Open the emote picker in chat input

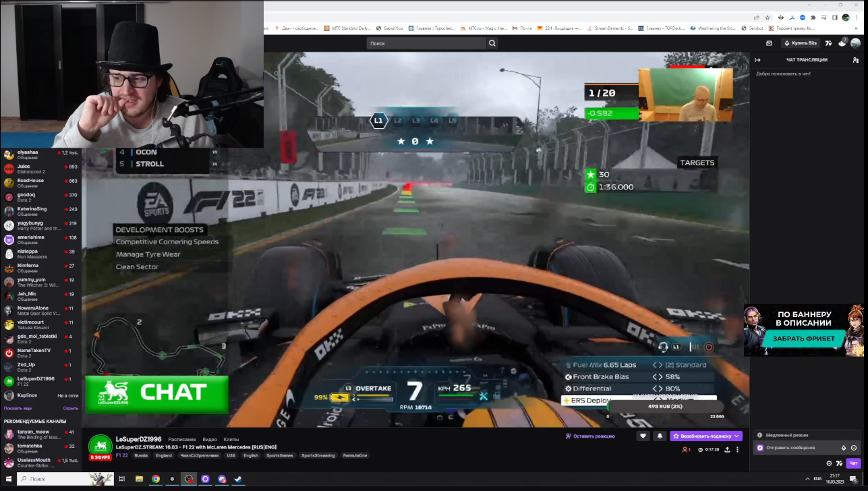click(x=854, y=448)
